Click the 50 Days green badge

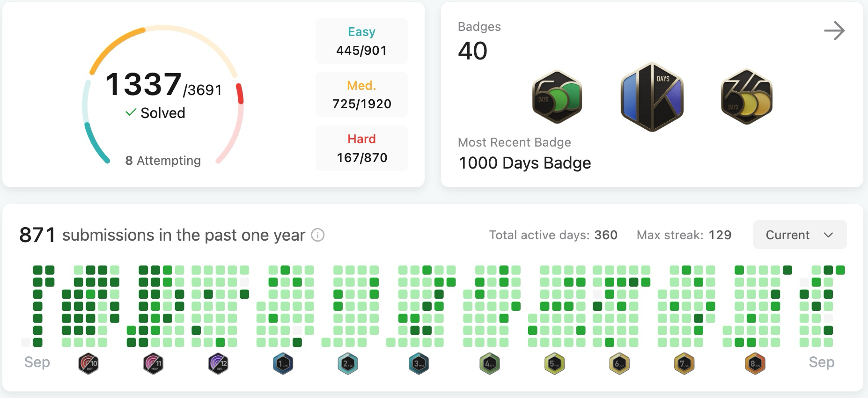tap(557, 97)
